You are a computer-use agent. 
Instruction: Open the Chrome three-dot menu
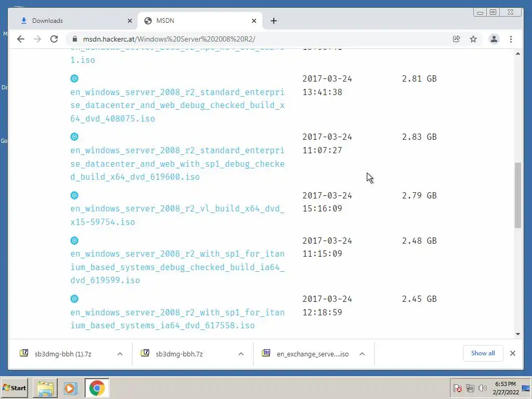(511, 39)
